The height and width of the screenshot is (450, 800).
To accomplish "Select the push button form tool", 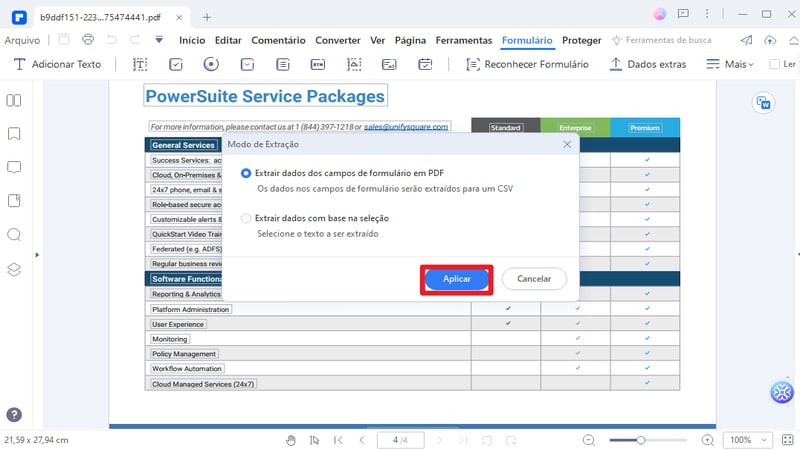I will tap(318, 64).
